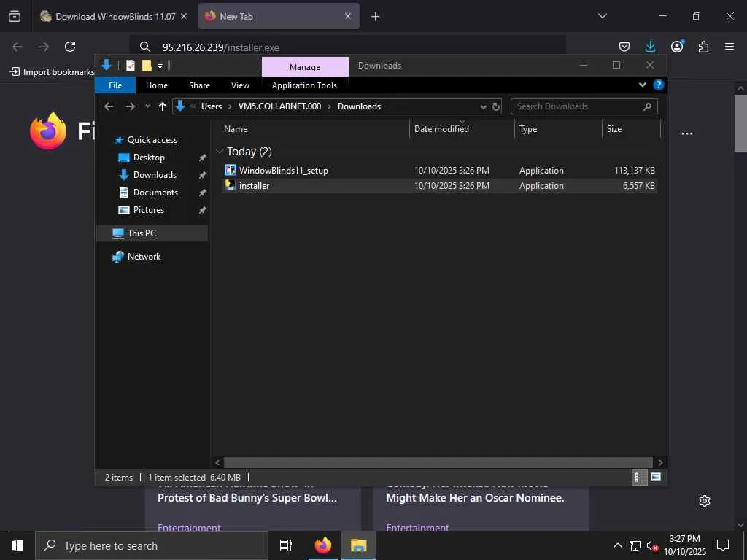Open New Tab personalize gear icon
The height and width of the screenshot is (560, 747).
pos(705,501)
